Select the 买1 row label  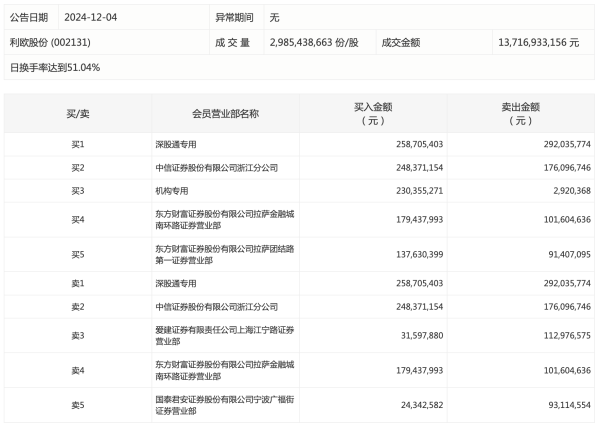point(78,144)
